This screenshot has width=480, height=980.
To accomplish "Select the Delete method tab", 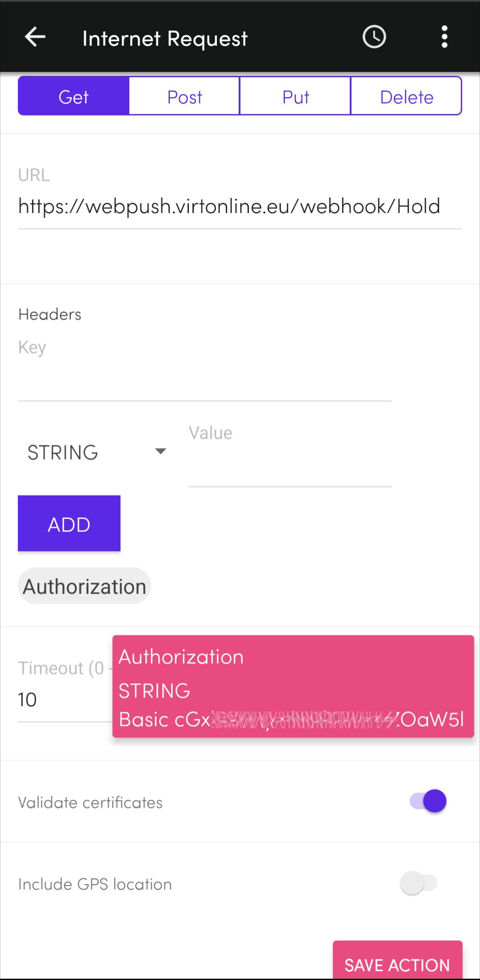I will [406, 96].
